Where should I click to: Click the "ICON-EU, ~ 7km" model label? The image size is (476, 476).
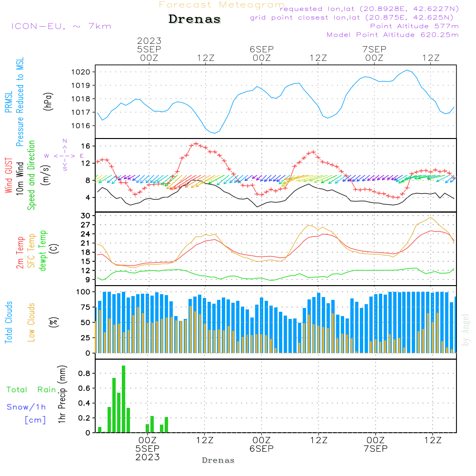pyautogui.click(x=61, y=26)
